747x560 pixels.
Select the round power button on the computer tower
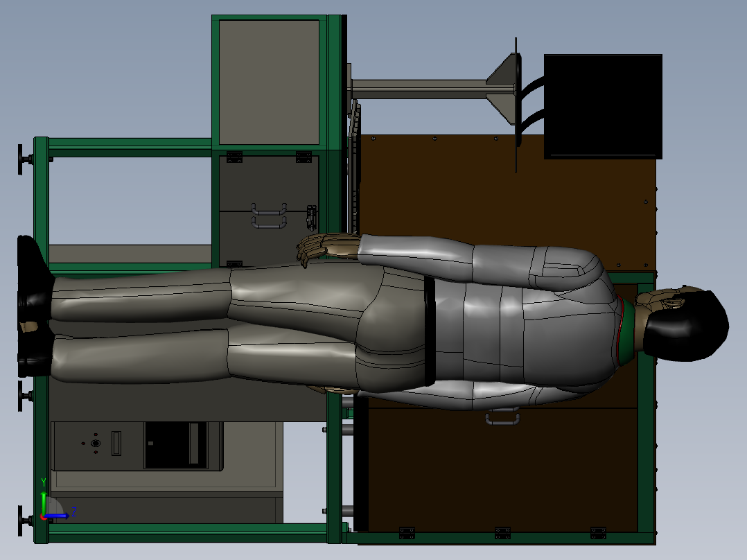[96, 444]
